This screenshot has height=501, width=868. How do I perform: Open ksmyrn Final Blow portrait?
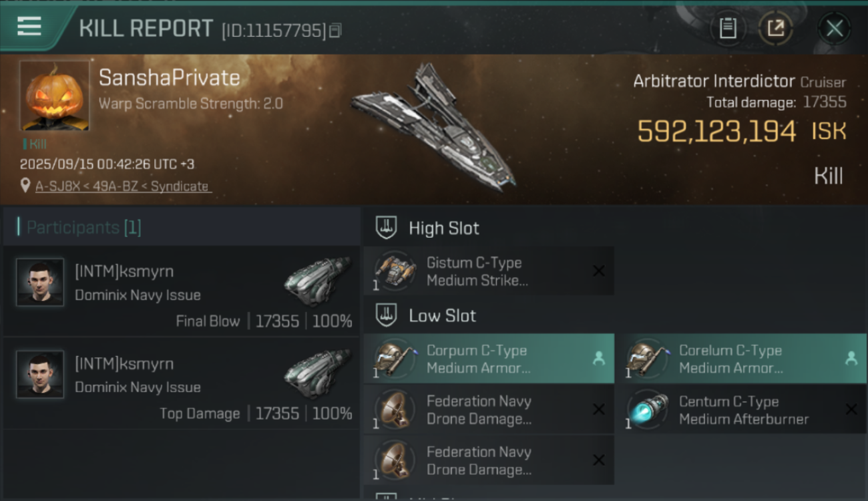40,283
